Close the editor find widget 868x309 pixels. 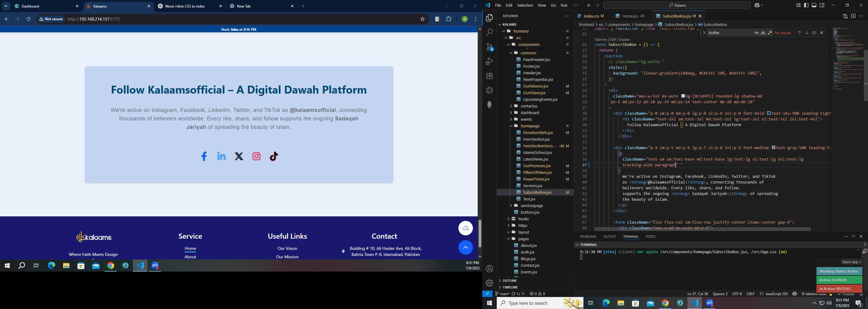coord(822,33)
